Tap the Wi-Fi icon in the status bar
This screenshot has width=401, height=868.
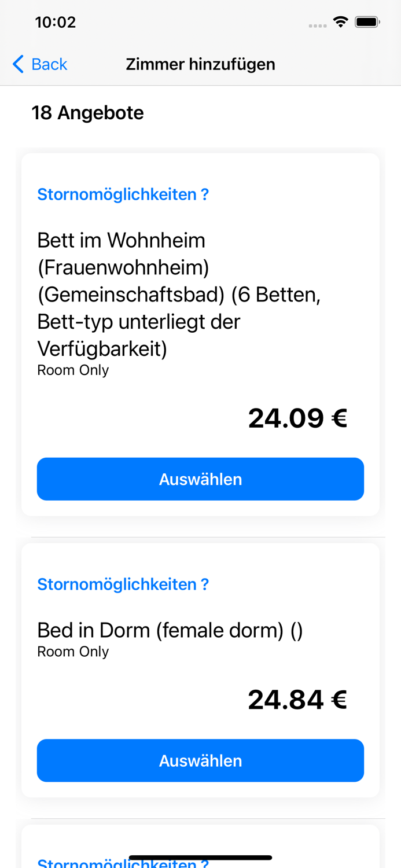point(340,21)
